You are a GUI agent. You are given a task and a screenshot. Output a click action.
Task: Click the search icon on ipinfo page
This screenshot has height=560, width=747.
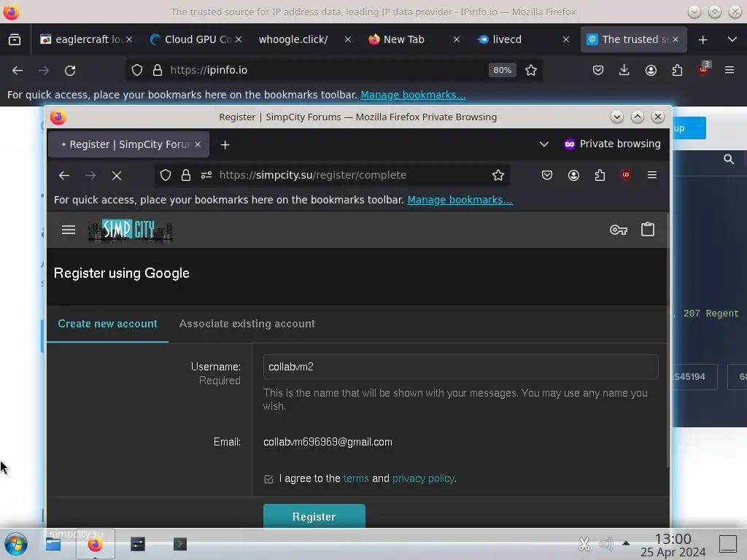[729, 160]
